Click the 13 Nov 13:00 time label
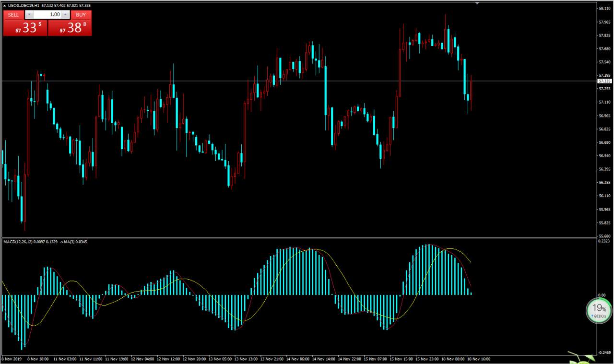 (246, 359)
